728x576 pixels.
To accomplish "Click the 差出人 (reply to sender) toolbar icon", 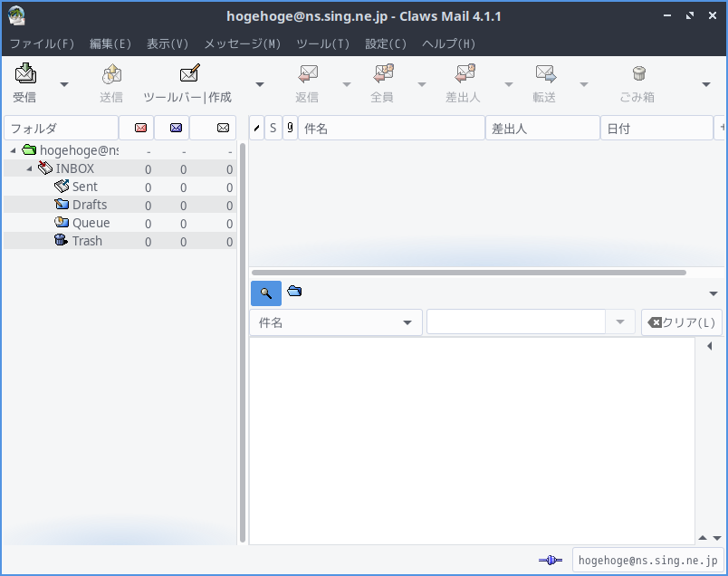I will (x=464, y=73).
